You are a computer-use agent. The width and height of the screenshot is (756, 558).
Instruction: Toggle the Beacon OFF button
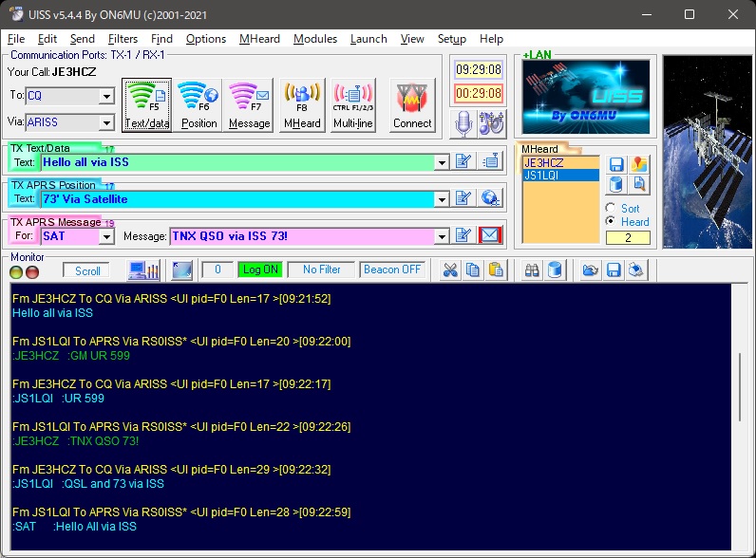coord(392,270)
